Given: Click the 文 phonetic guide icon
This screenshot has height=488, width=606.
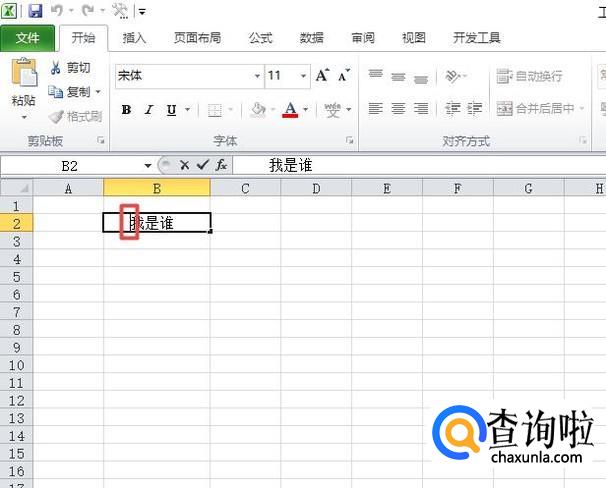Looking at the screenshot, I should click(x=332, y=110).
